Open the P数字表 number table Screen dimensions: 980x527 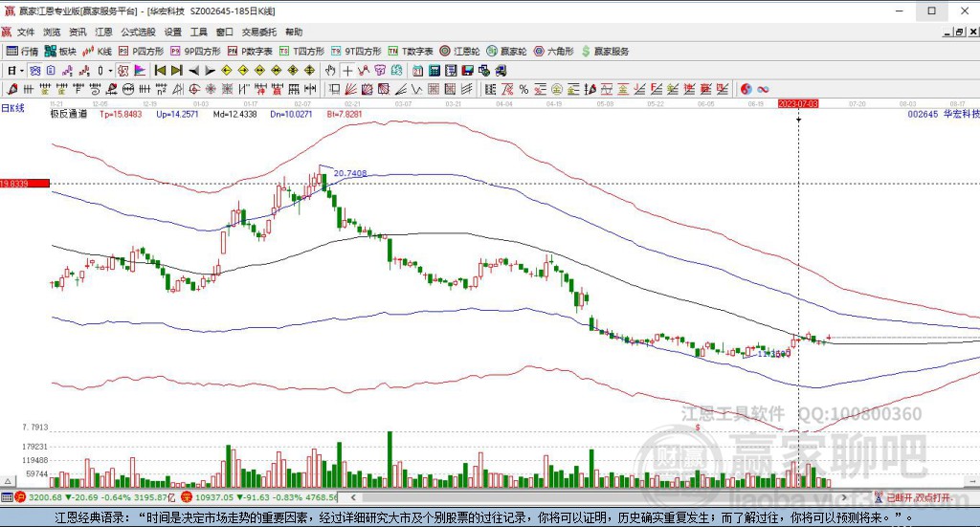[x=250, y=52]
